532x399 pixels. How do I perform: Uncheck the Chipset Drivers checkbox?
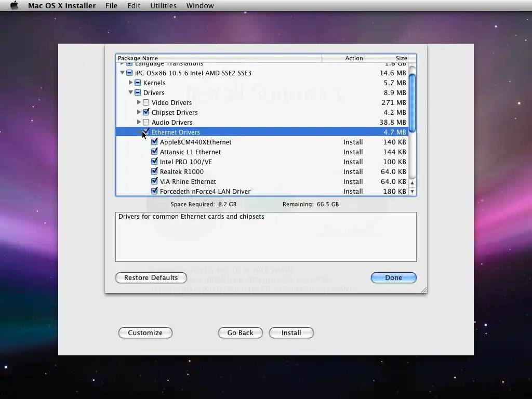146,112
